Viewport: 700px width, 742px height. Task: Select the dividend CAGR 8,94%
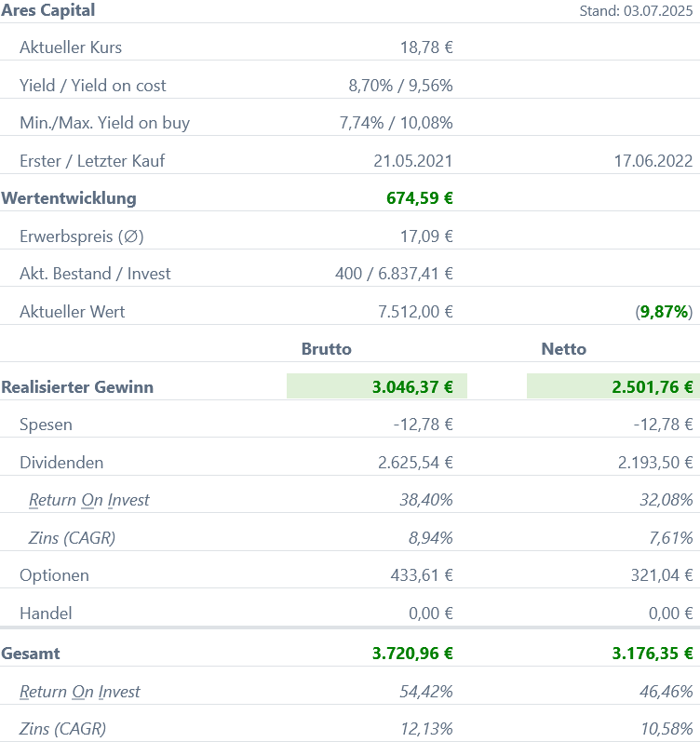(431, 538)
